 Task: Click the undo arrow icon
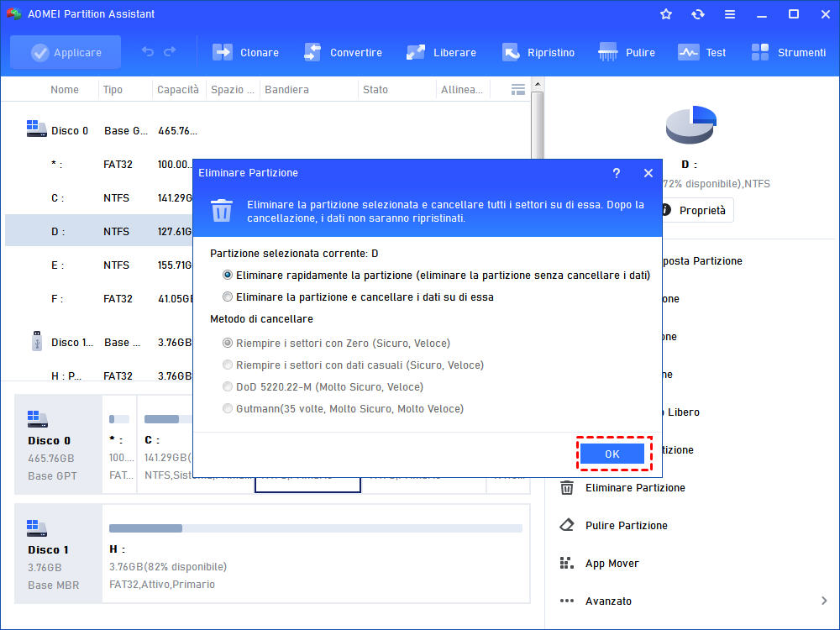(x=147, y=51)
